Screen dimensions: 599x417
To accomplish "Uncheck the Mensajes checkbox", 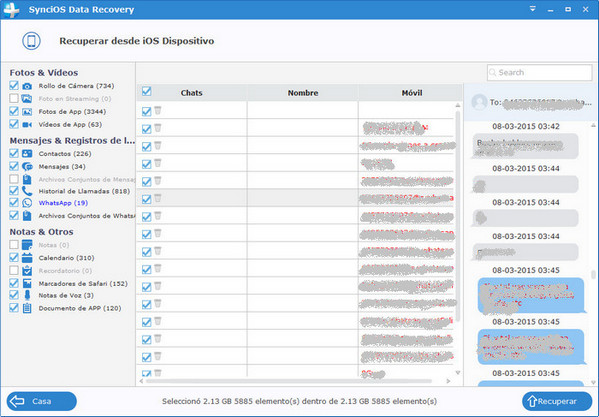I will 14,166.
